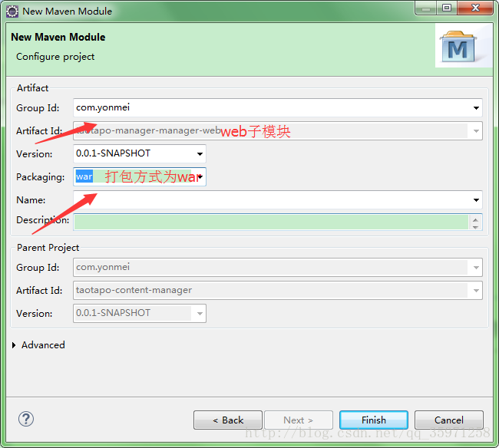Click the help question mark icon
Image resolution: width=499 pixels, height=448 pixels.
(x=26, y=419)
